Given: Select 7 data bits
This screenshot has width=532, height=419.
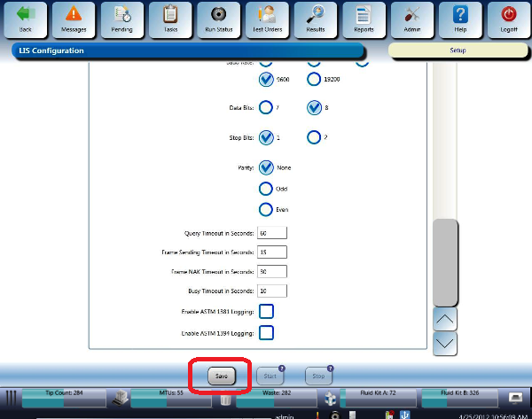Looking at the screenshot, I should pos(266,108).
